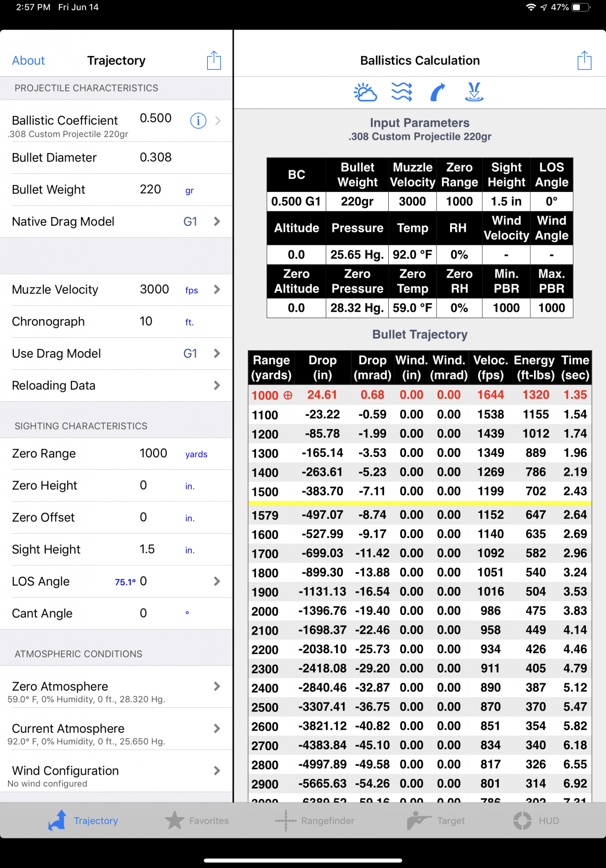The height and width of the screenshot is (868, 606).
Task: Tap the 75.1° LOS angle value
Action: pyautogui.click(x=125, y=582)
